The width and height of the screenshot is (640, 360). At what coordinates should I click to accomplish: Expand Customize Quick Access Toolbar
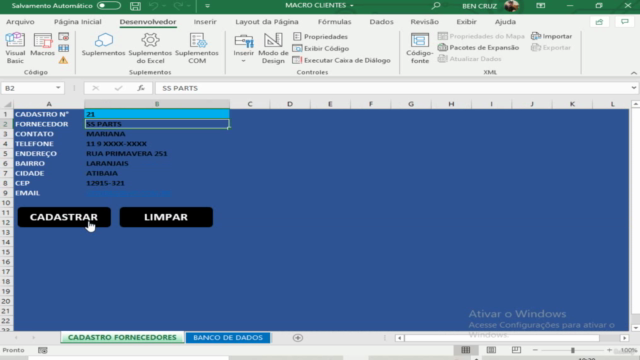click(x=207, y=6)
